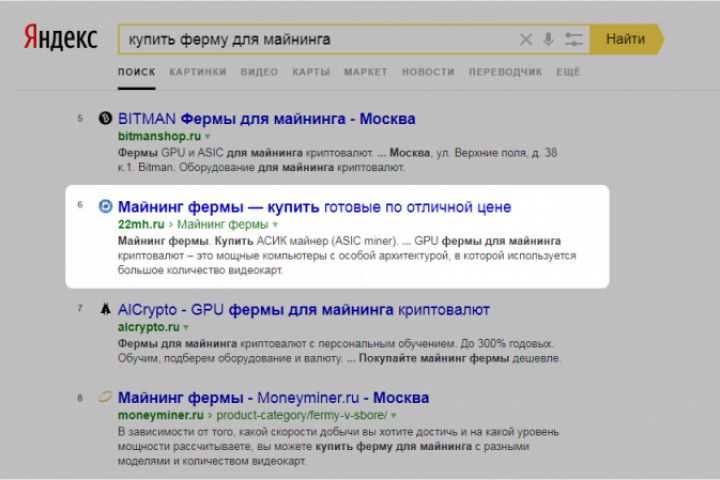Viewport: 720px width, 480px height.
Task: Click snippet 'Покупайте майнинг фермы дешевле'
Action: tap(460, 358)
